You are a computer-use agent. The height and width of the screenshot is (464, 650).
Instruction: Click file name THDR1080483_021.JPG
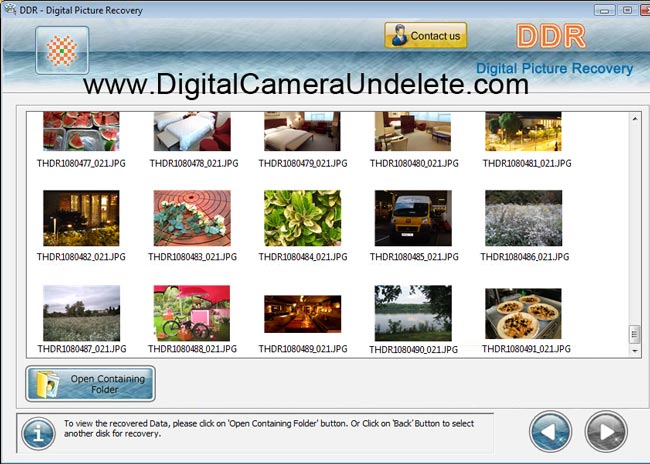(192, 257)
